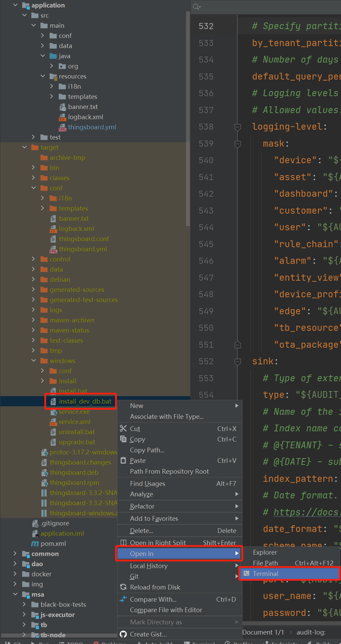
Task: Open the New submenu
Action: pyautogui.click(x=180, y=406)
